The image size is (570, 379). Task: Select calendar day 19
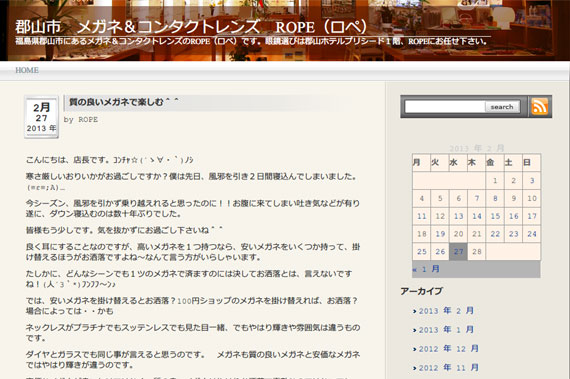tap(440, 234)
